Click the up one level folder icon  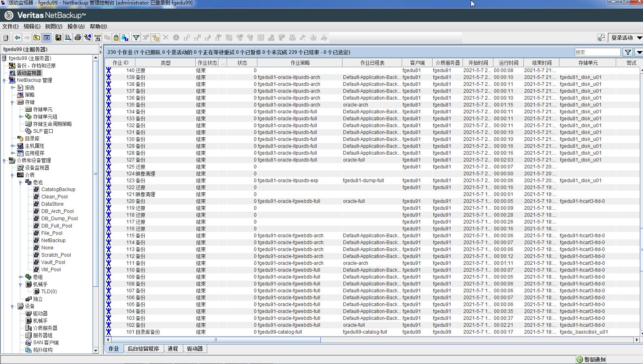[x=36, y=38]
